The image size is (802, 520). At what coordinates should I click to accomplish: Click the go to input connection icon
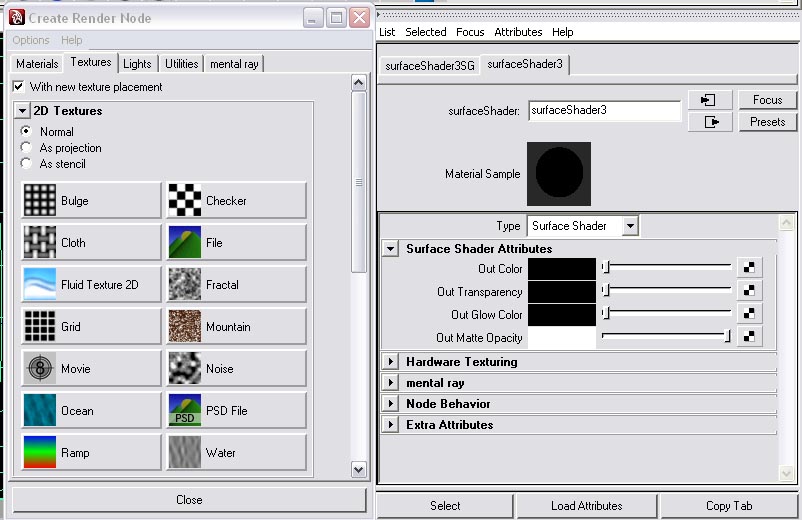click(710, 100)
